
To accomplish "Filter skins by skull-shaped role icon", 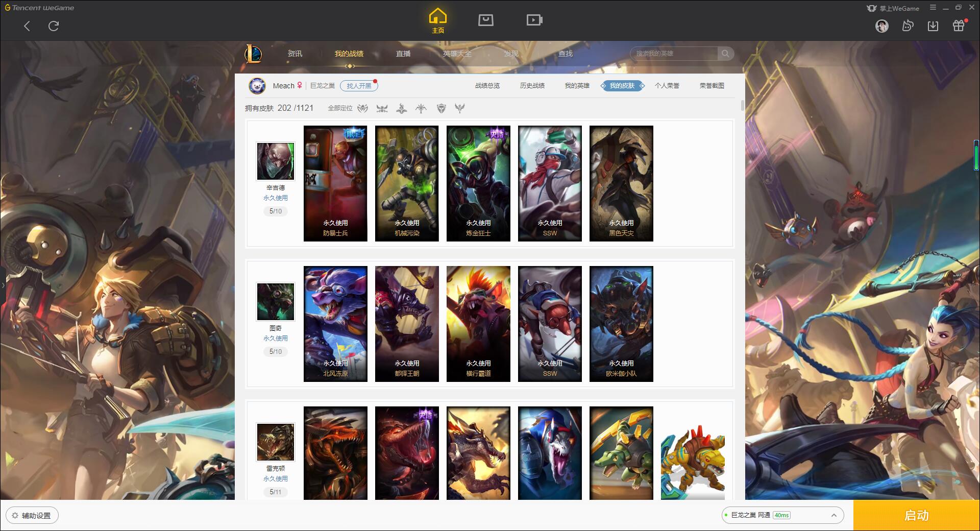I will pos(382,108).
